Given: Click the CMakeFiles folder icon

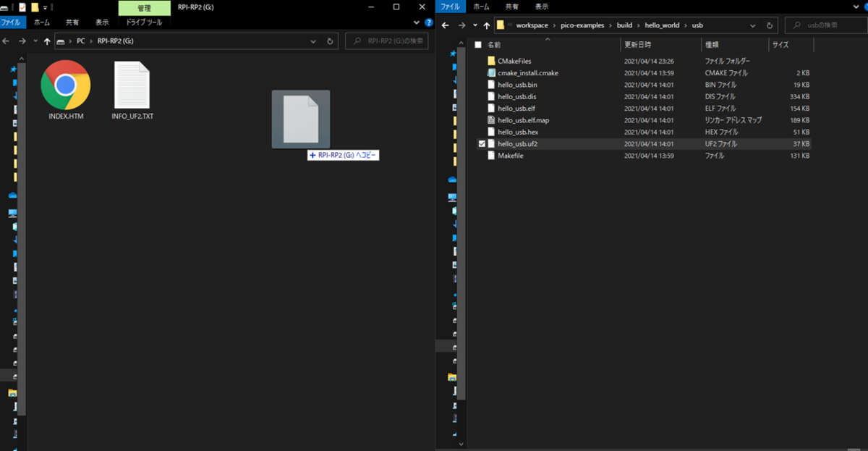Looking at the screenshot, I should click(x=491, y=62).
